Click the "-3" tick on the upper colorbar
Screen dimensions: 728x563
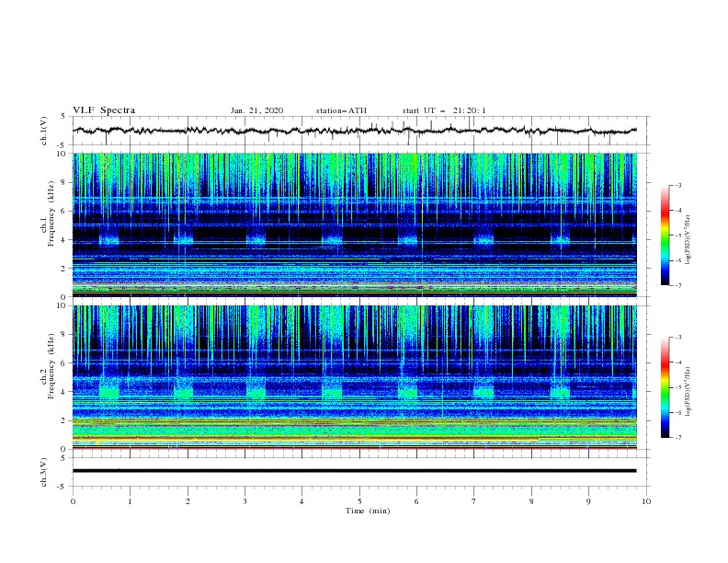677,185
